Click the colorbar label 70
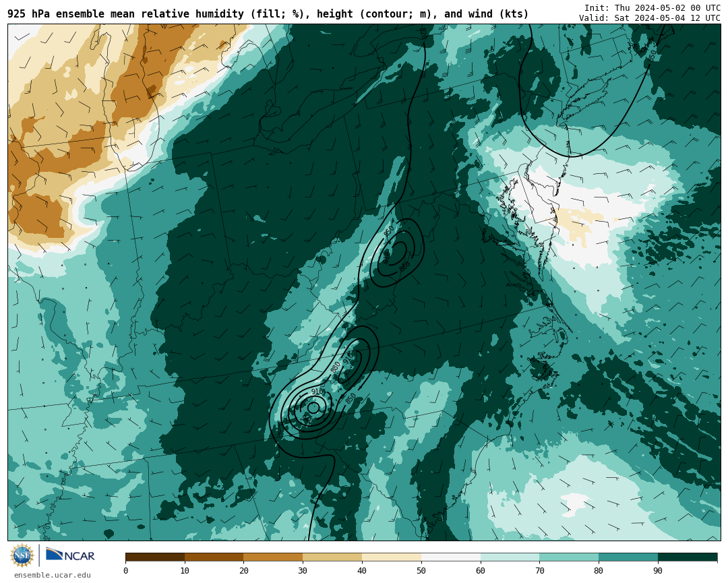Viewport: 728px width, 583px height. (539, 570)
